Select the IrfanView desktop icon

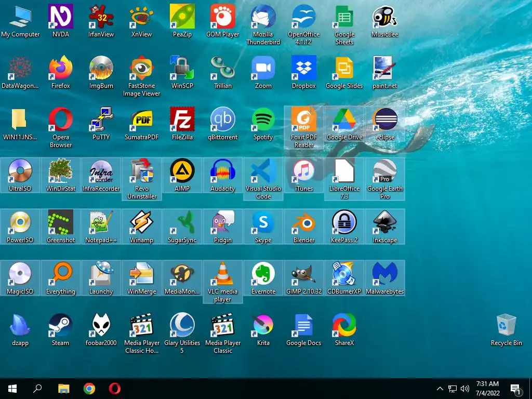(101, 21)
